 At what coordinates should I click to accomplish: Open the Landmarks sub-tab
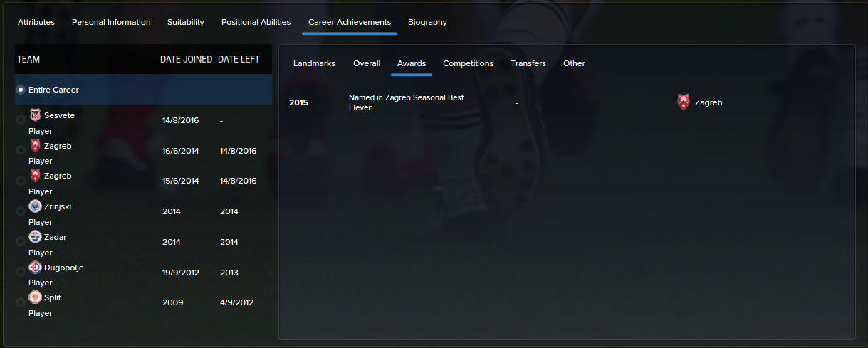(314, 63)
